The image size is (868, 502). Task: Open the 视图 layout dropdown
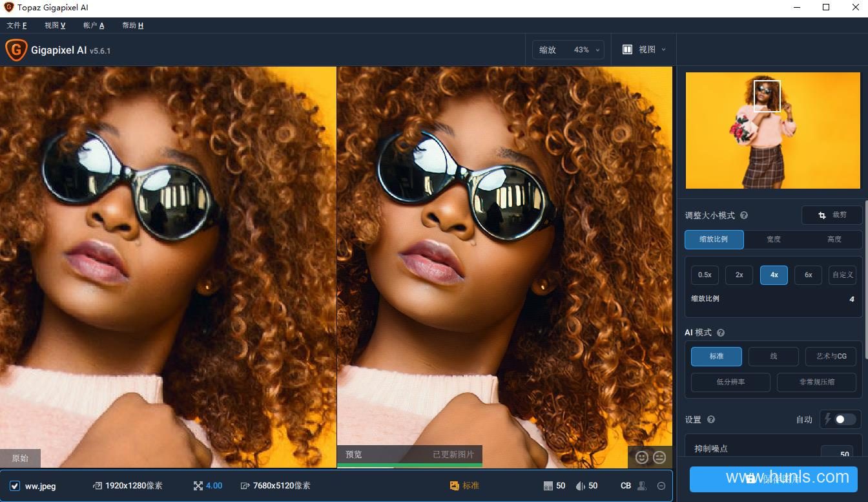643,50
